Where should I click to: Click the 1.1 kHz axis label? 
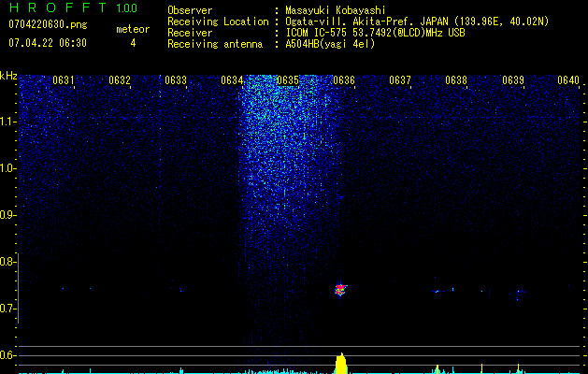point(8,122)
